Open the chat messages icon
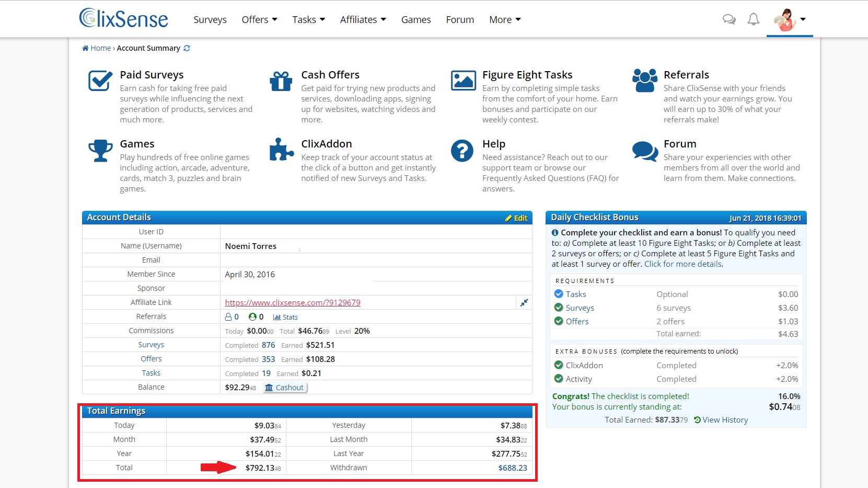868x488 pixels. [729, 20]
